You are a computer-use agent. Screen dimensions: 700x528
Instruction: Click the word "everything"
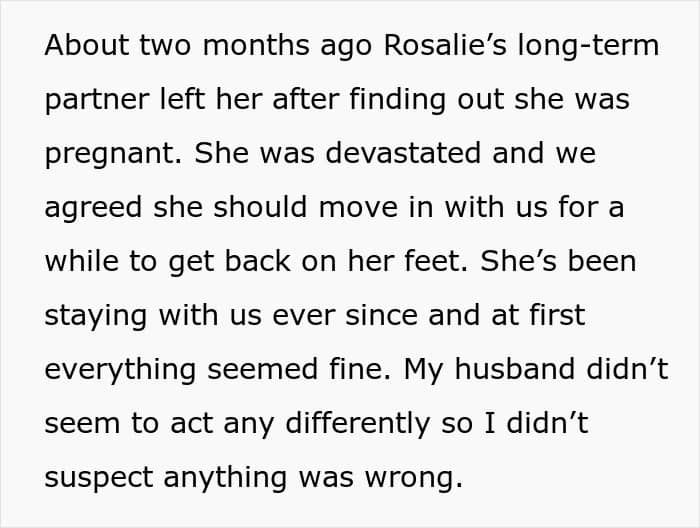122,369
